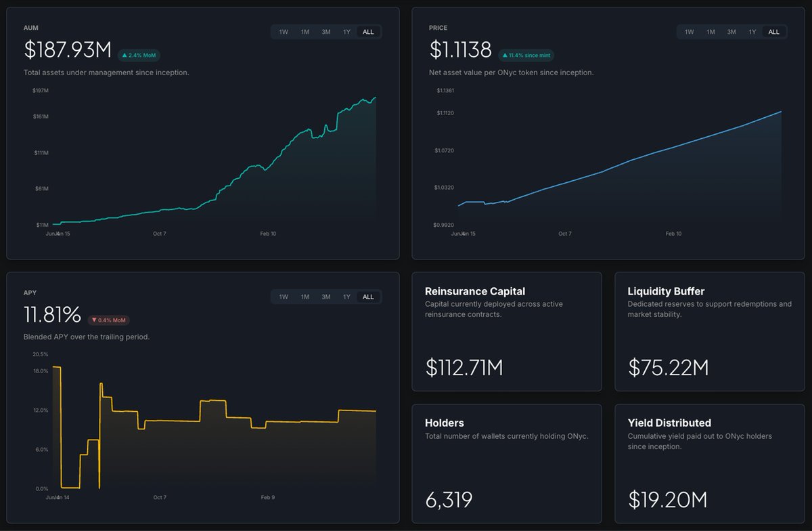Click the 12.0% axis label

(x=40, y=410)
